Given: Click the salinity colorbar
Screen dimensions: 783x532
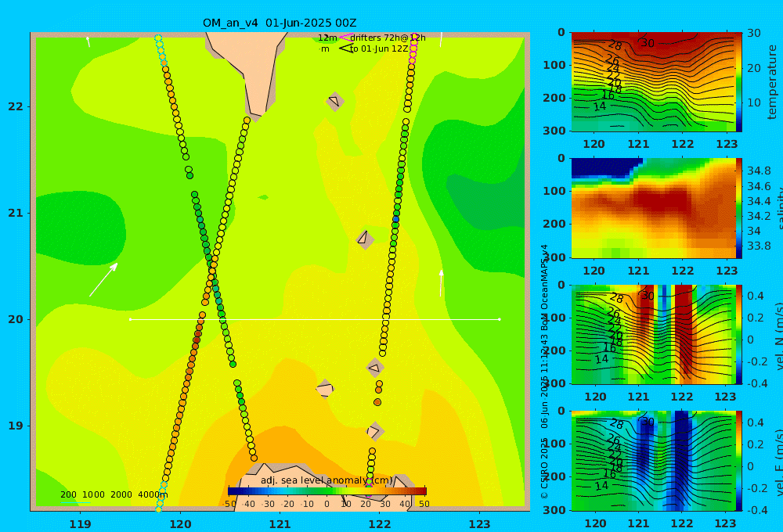Looking at the screenshot, I should pyautogui.click(x=739, y=208).
